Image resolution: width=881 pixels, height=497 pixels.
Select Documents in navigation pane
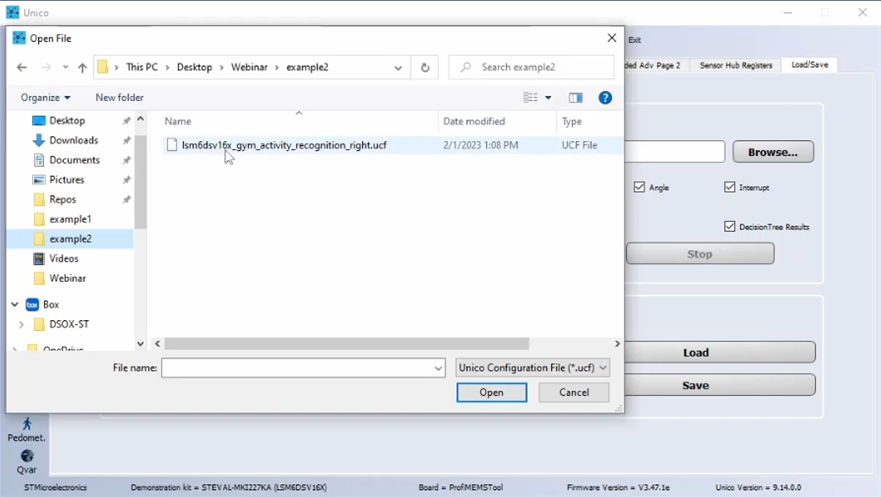[x=74, y=160]
